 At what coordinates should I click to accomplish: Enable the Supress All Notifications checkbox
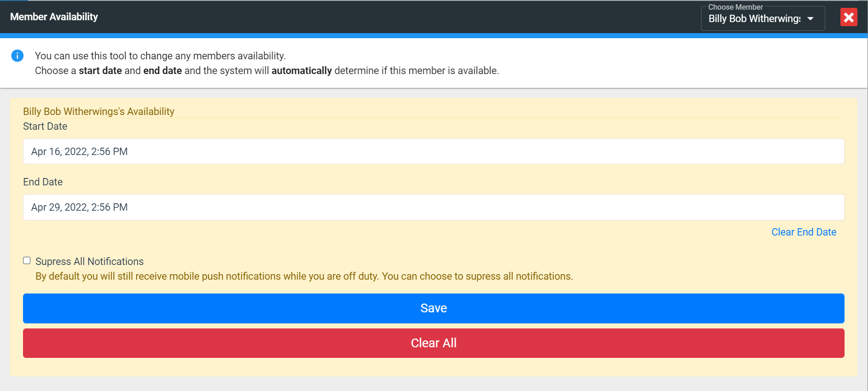point(27,261)
